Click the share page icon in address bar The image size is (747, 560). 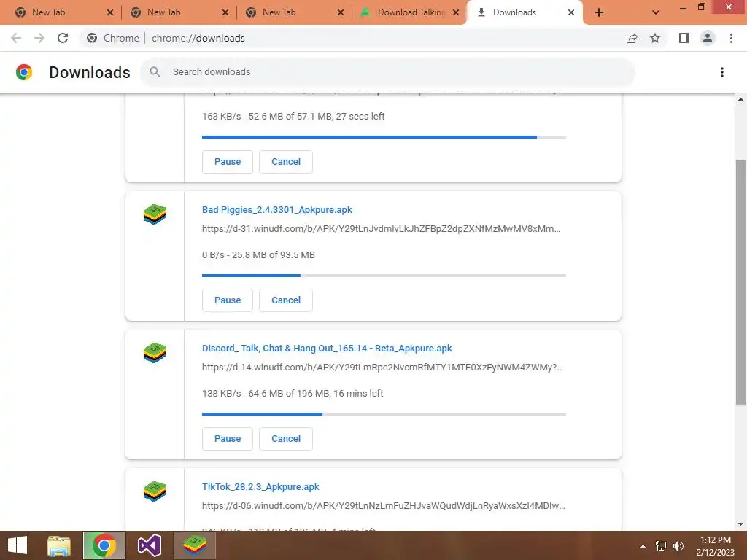632,38
